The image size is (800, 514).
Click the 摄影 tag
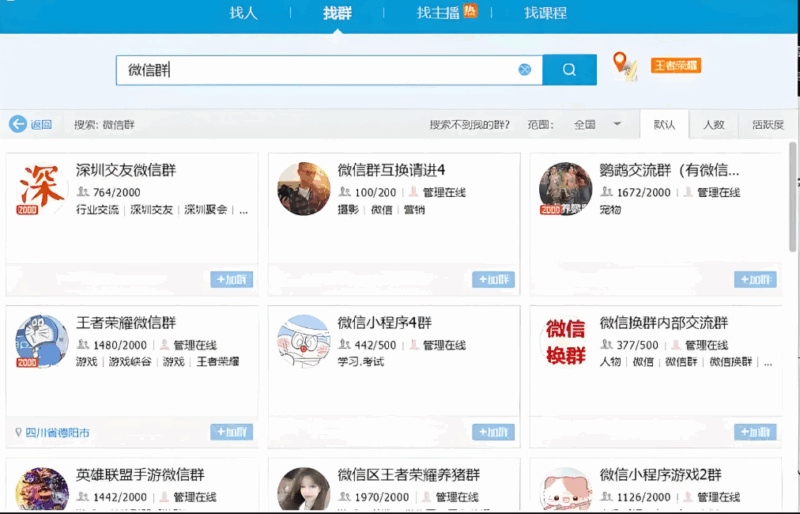pyautogui.click(x=348, y=209)
